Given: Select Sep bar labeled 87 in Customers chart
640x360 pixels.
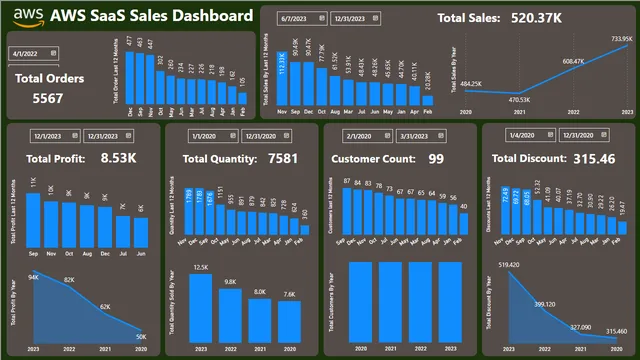Looking at the screenshot, I should pos(347,211).
